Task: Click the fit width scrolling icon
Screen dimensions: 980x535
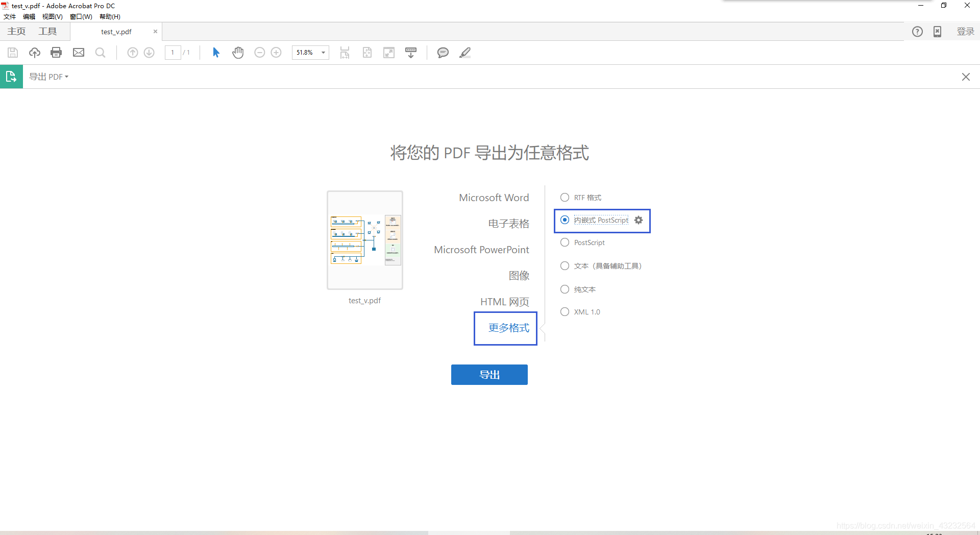Action: tap(345, 53)
